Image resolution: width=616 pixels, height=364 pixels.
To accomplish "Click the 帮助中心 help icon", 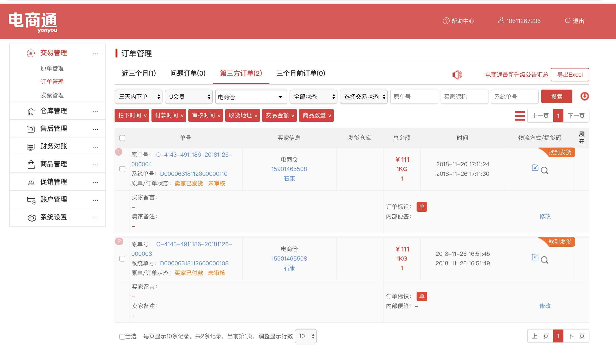I will [x=446, y=21].
